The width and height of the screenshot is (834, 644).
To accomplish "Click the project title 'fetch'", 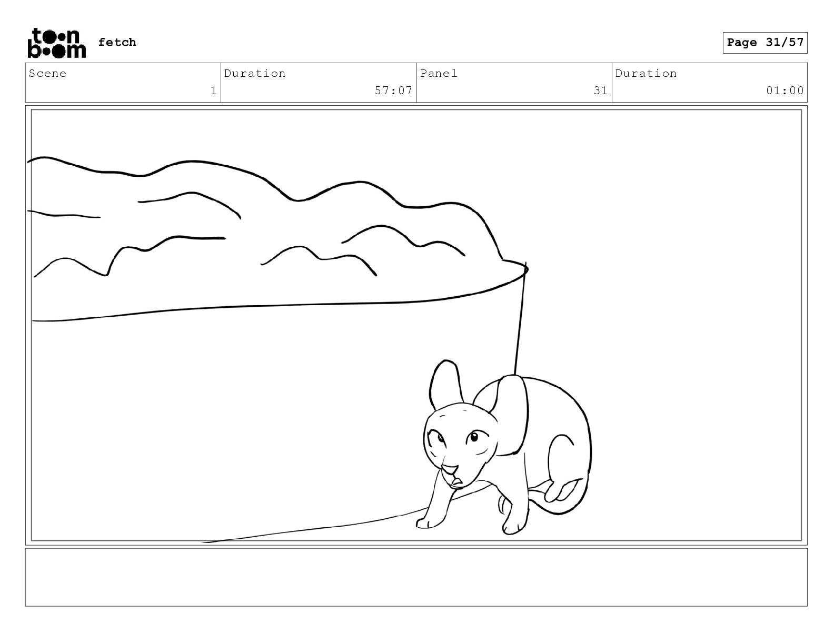I will (x=117, y=42).
